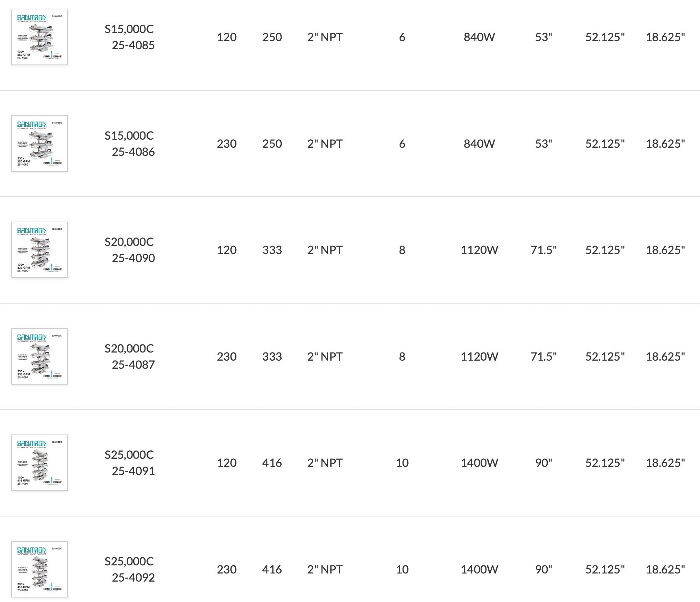
Task: Select the 1400W value in the 25-4092 row
Action: [479, 569]
